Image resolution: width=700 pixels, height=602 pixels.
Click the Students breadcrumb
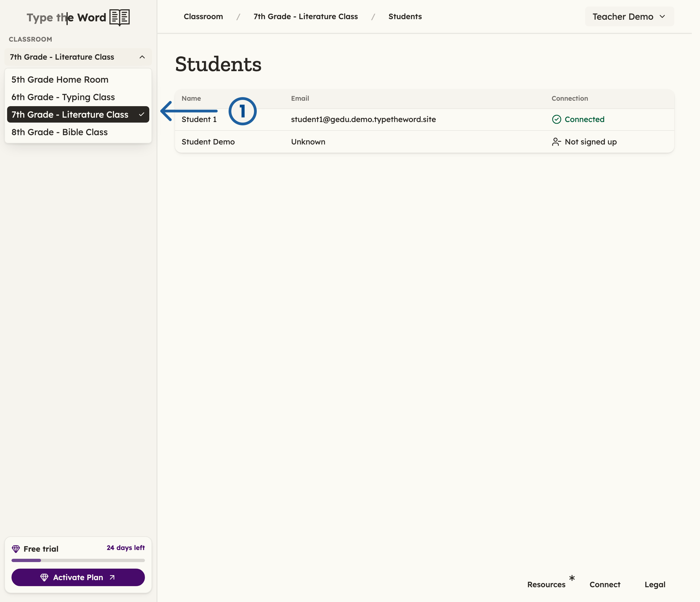(405, 17)
